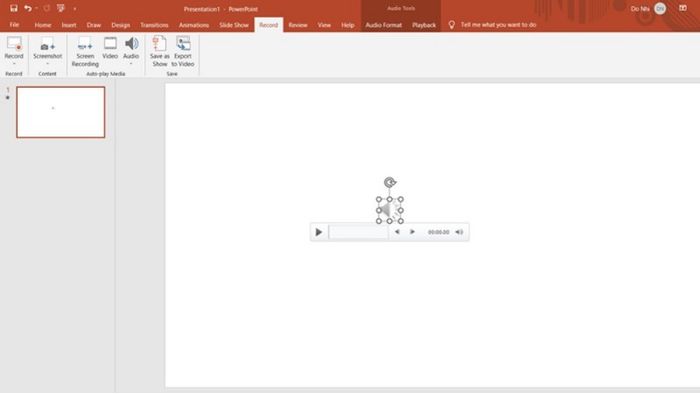
Task: Select the audio speaker object on slide
Action: coord(390,210)
